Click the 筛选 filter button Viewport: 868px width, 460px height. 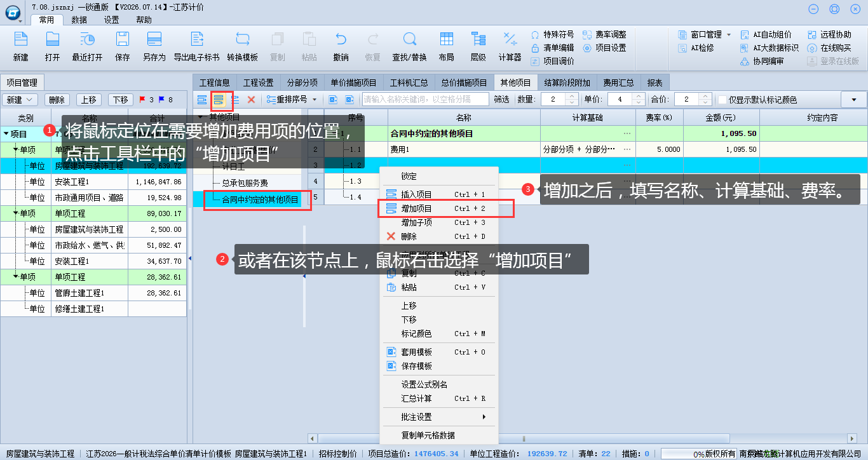[x=501, y=100]
